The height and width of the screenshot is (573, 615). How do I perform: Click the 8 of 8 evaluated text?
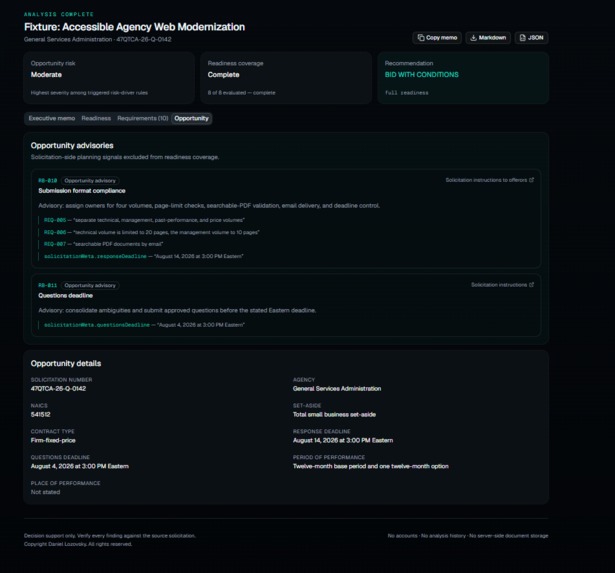point(241,93)
